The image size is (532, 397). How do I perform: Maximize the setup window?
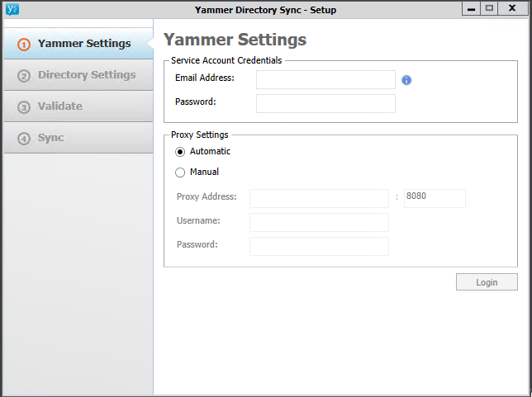[489, 8]
